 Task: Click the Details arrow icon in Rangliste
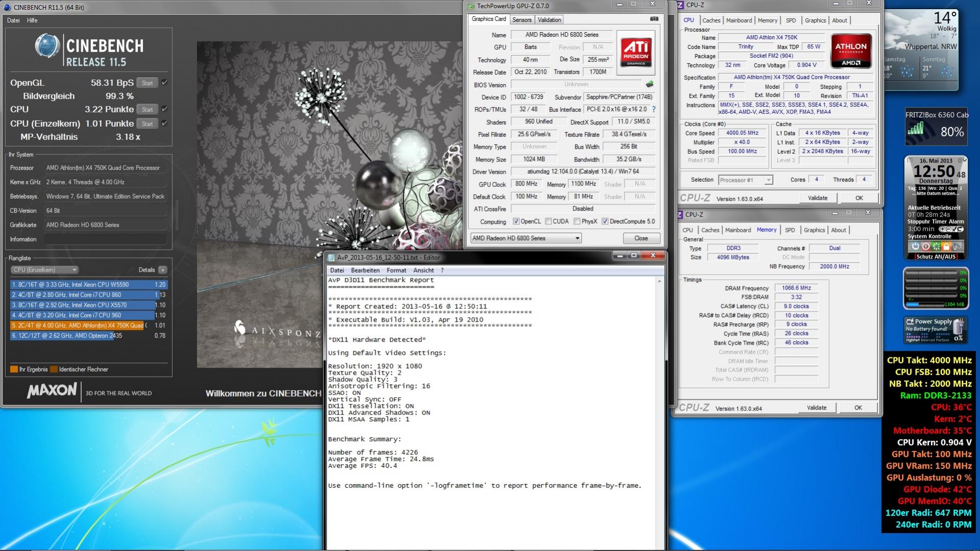pyautogui.click(x=163, y=270)
